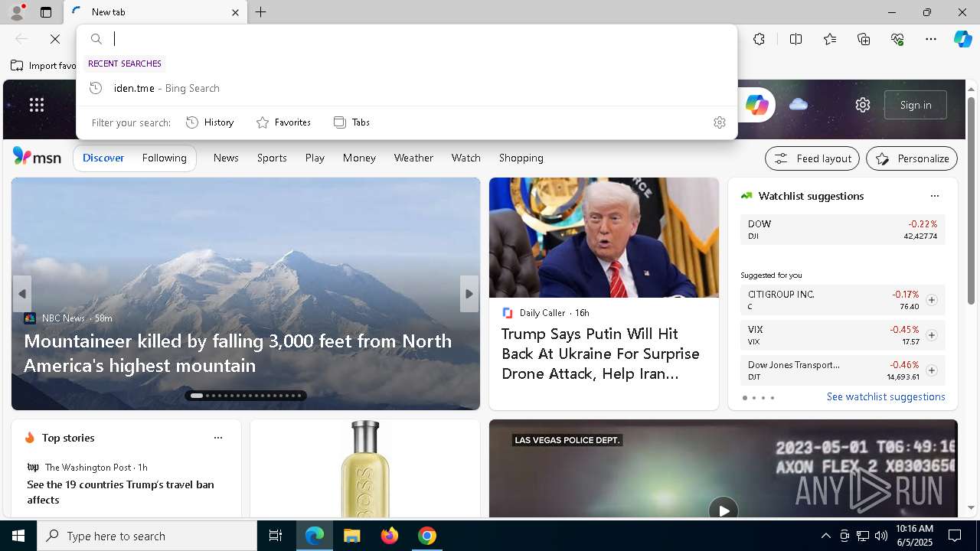
Task: Open notification center icon
Action: (955, 536)
